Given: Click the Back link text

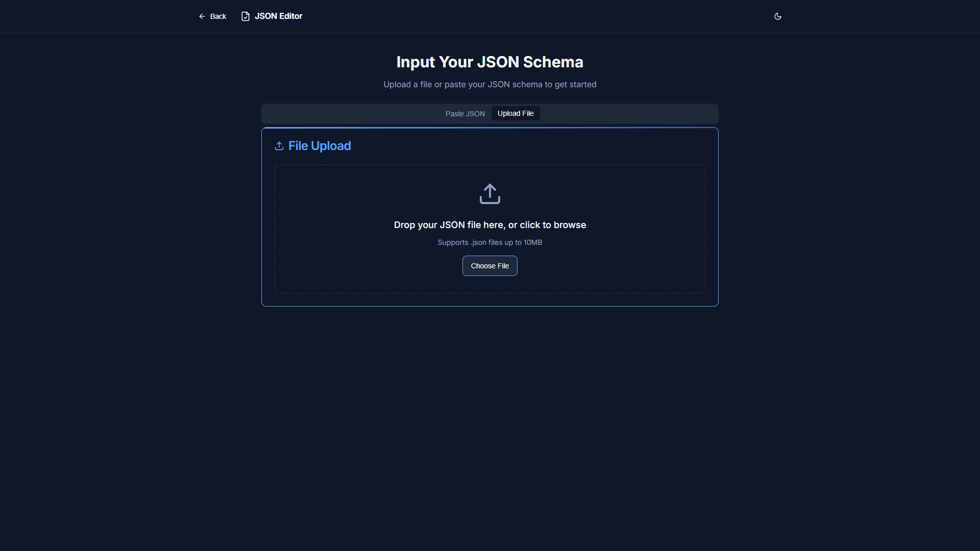Looking at the screenshot, I should coord(218,16).
